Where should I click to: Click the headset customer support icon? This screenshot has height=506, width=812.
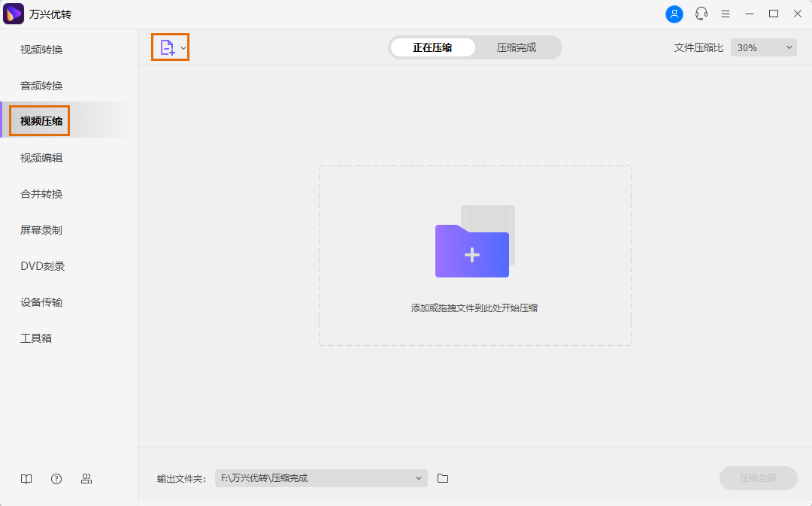click(x=701, y=14)
